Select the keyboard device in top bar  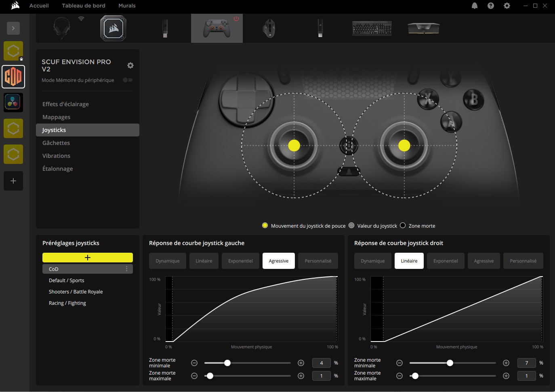click(x=372, y=28)
